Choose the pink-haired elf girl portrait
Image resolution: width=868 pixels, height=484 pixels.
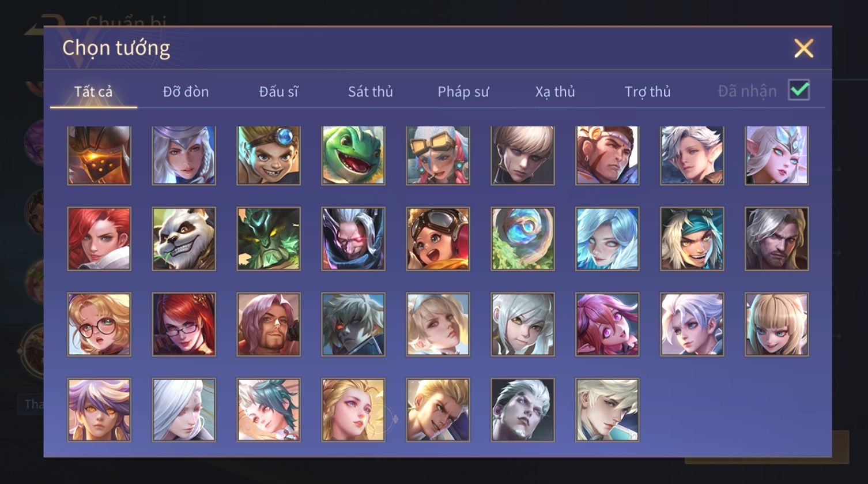click(x=607, y=324)
